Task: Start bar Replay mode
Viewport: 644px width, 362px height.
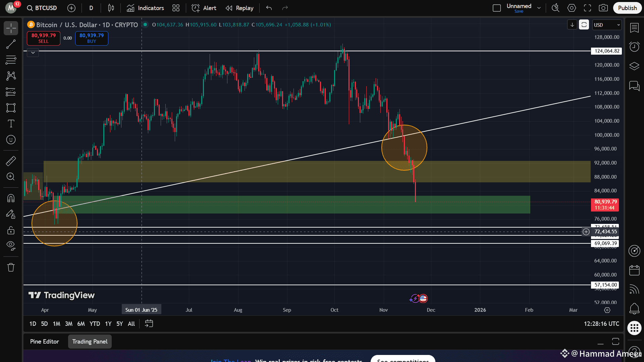Action: coord(239,8)
